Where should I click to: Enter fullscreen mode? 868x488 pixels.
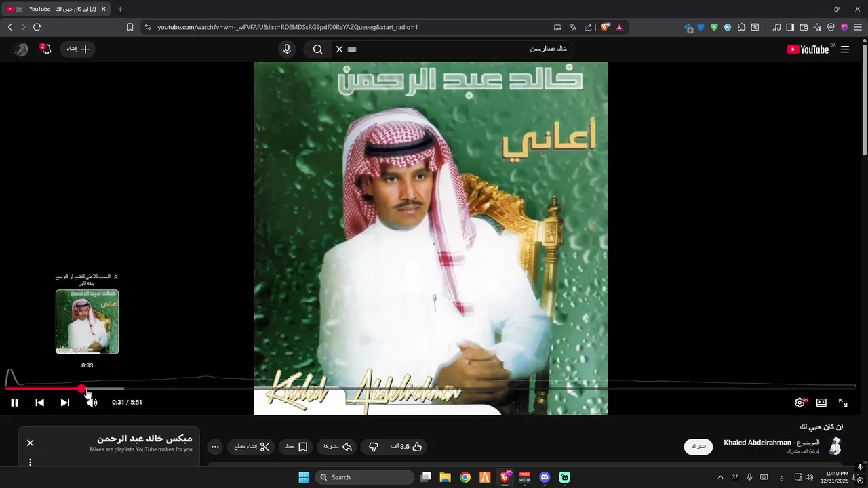pyautogui.click(x=843, y=403)
